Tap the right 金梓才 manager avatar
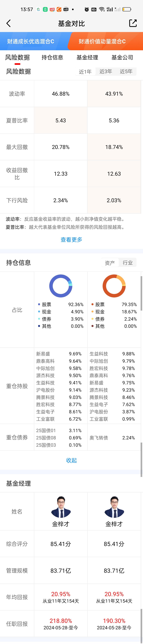143x644 pixels. [114, 507]
